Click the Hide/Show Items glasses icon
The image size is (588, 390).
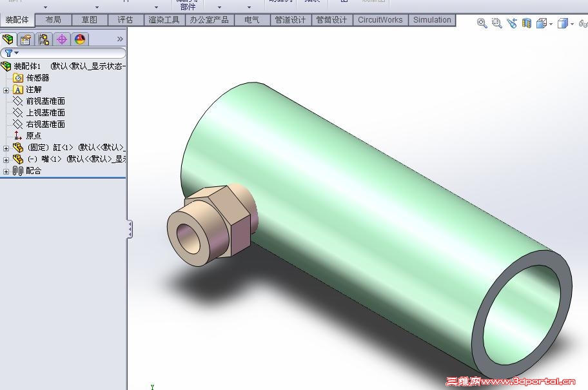click(x=583, y=24)
